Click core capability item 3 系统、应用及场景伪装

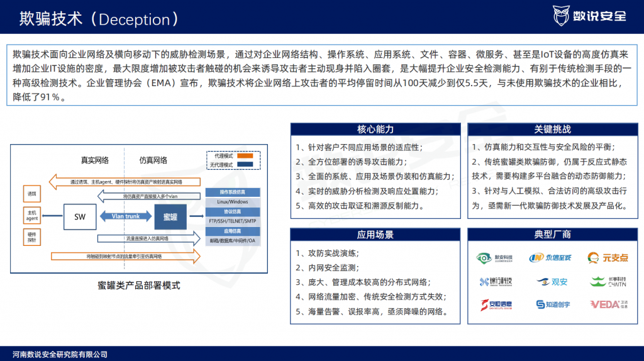[375, 176]
